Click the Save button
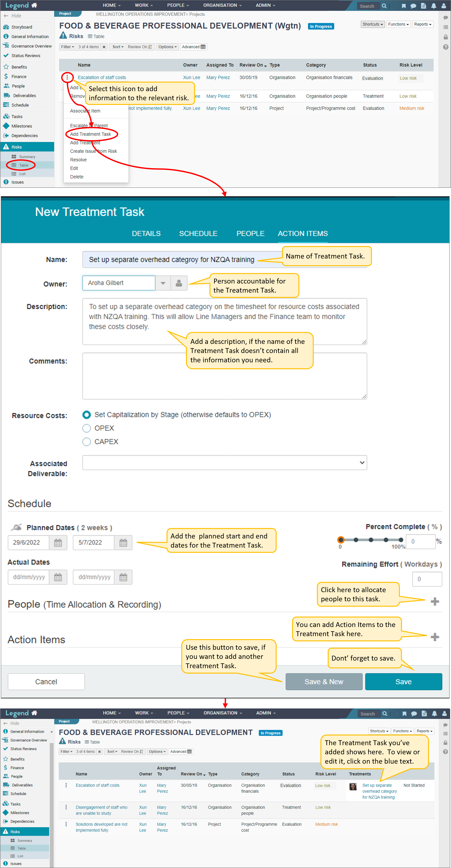The width and height of the screenshot is (451, 868). [x=403, y=682]
